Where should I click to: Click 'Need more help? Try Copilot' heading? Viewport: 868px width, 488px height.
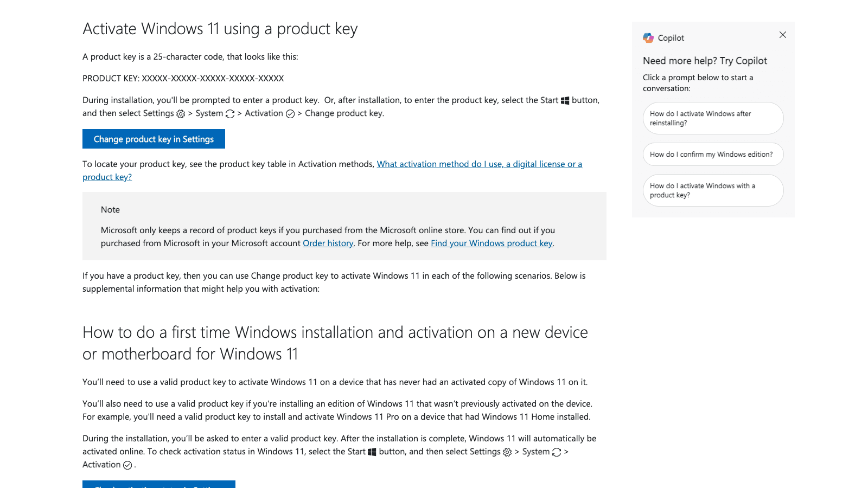705,61
